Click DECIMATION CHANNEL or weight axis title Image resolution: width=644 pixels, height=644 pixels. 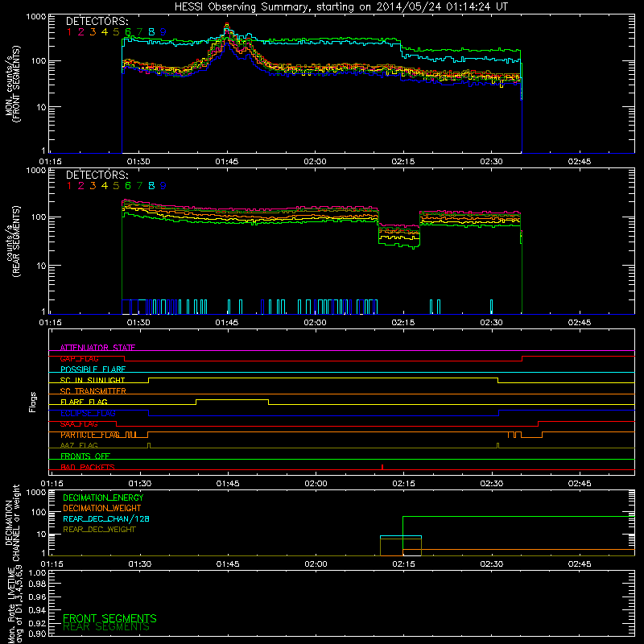tap(12, 522)
